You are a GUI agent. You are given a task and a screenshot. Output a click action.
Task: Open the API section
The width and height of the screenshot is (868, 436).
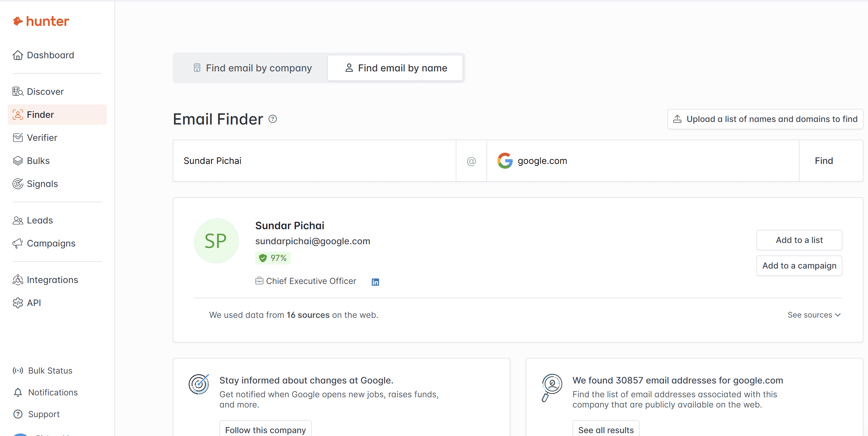pyautogui.click(x=34, y=303)
